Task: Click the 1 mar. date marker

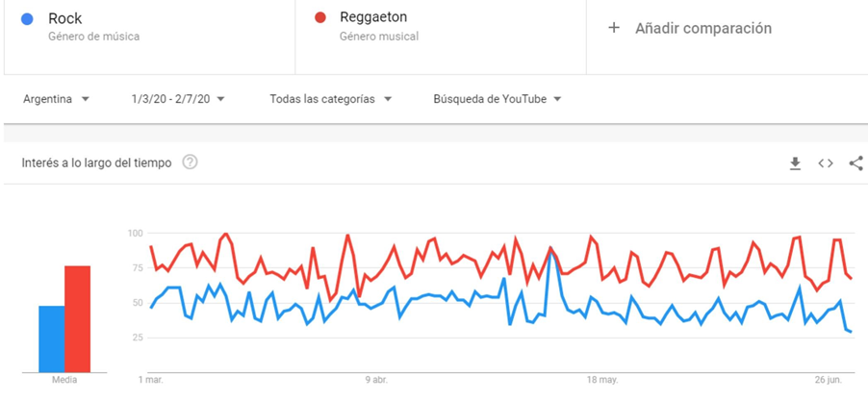Action: pyautogui.click(x=152, y=380)
